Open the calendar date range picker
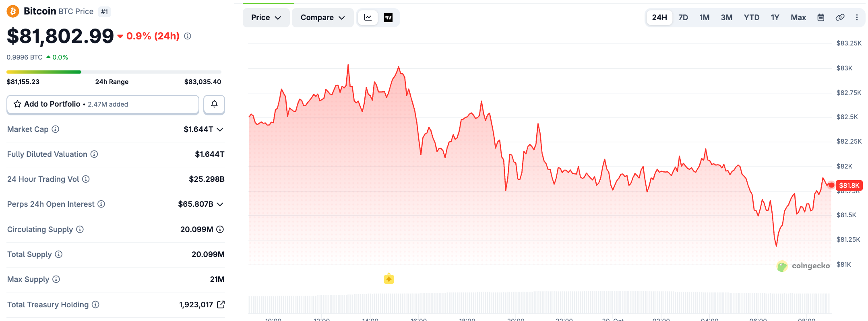Image resolution: width=868 pixels, height=321 pixels. (821, 17)
